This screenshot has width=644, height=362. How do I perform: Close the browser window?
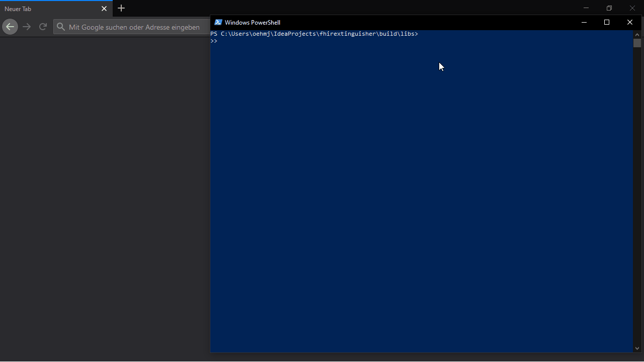click(x=632, y=8)
